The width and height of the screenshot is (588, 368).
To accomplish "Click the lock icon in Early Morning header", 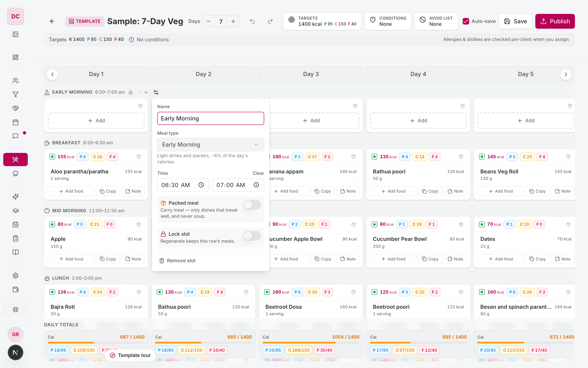I will point(131,92).
